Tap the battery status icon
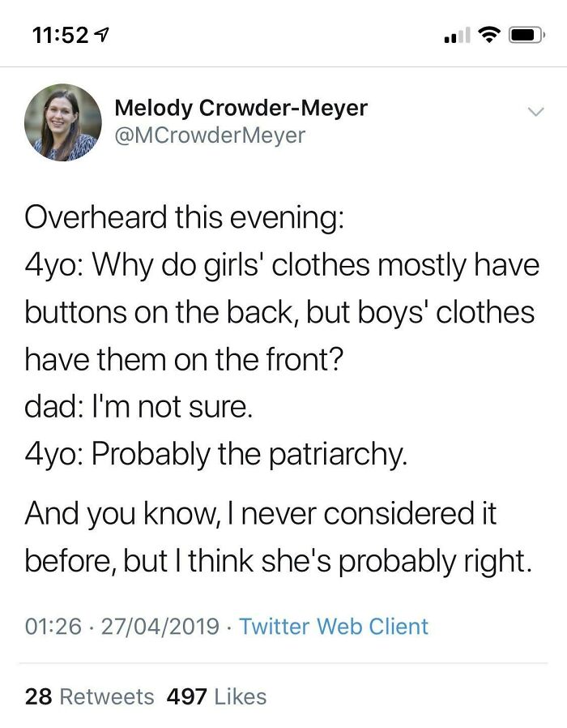The image size is (567, 728). click(526, 36)
